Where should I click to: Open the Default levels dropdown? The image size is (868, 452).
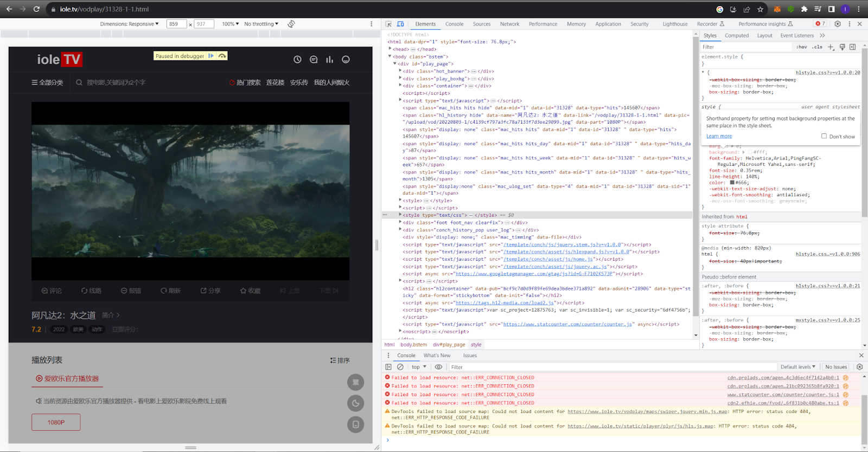pos(798,367)
